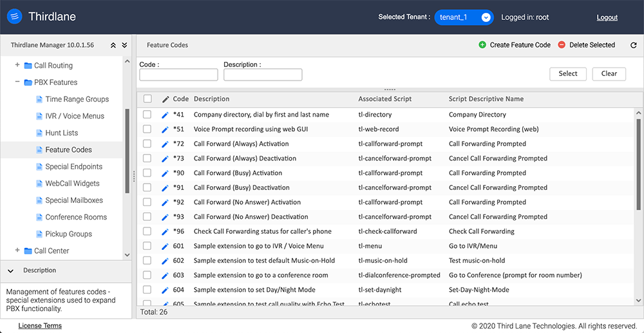
Task: Click the Thirdlane logo icon
Action: click(x=14, y=17)
